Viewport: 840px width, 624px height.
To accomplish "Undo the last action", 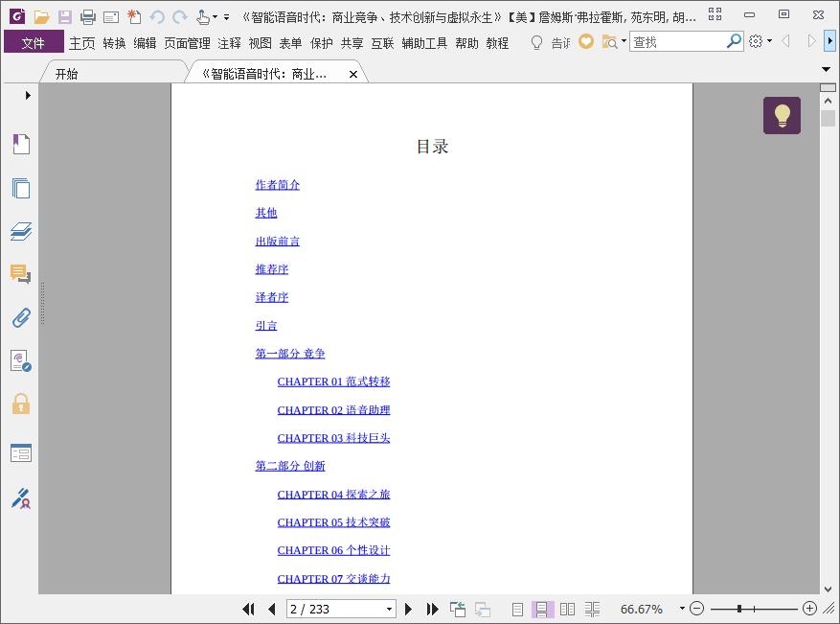I will click(x=157, y=17).
